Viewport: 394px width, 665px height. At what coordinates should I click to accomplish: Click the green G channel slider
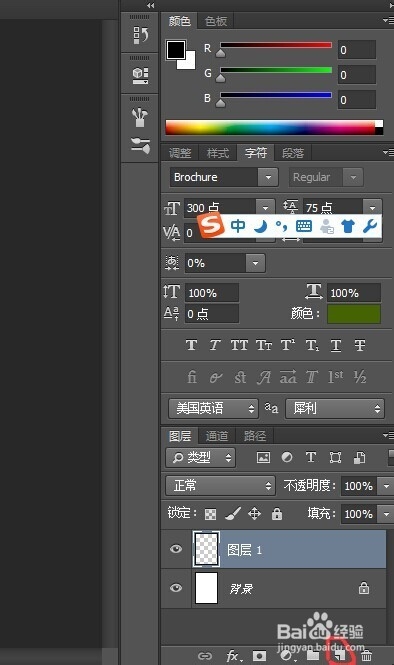click(276, 70)
